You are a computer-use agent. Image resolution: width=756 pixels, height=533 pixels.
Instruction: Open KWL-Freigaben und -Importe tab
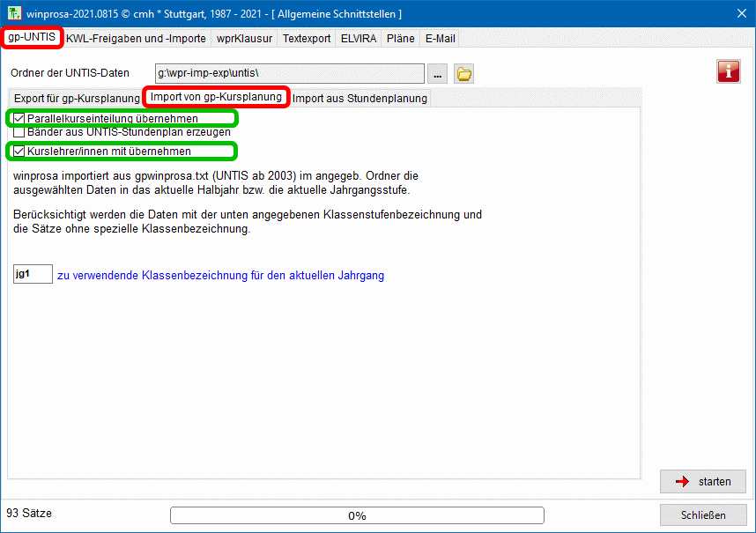click(x=136, y=39)
